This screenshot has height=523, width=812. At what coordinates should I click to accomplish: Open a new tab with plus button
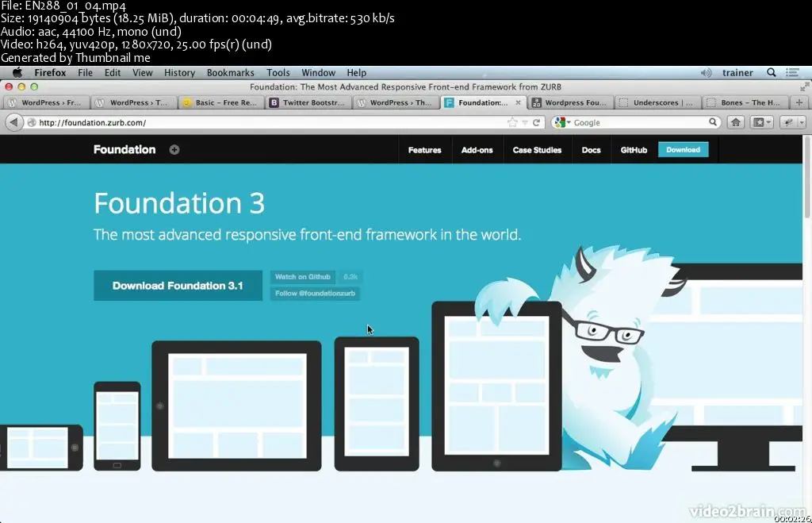[x=799, y=102]
